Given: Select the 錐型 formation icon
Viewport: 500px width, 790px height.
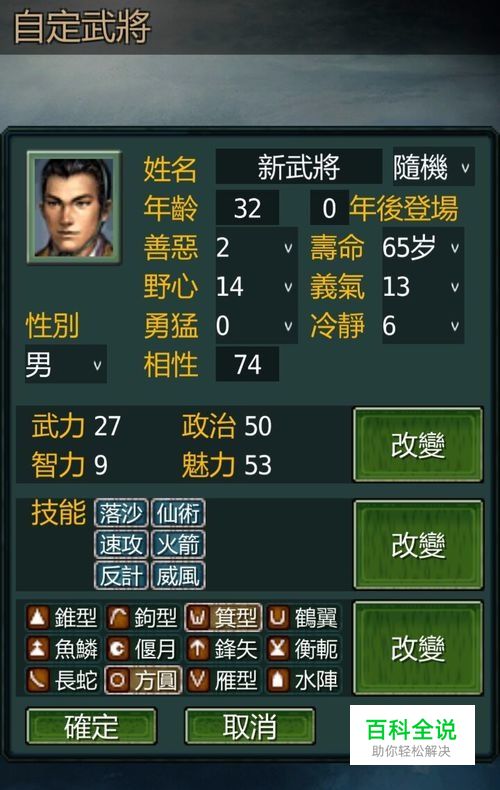Looking at the screenshot, I should click(38, 617).
